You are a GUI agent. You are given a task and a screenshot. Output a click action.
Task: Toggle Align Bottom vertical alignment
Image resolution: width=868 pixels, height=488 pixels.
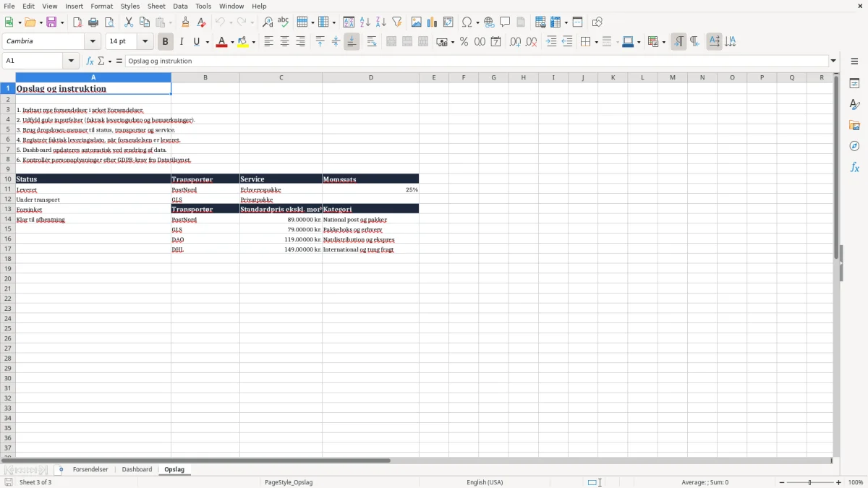[x=352, y=42]
